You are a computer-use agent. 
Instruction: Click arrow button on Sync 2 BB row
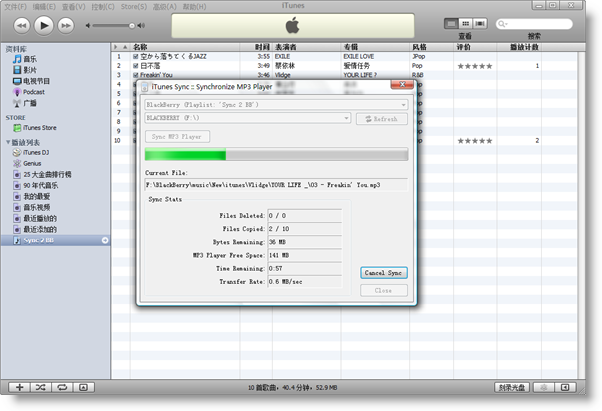[105, 240]
